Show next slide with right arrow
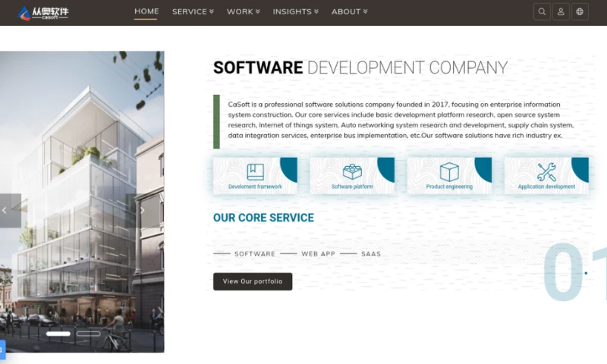Viewport: 607px width, 364px height. pyautogui.click(x=143, y=210)
